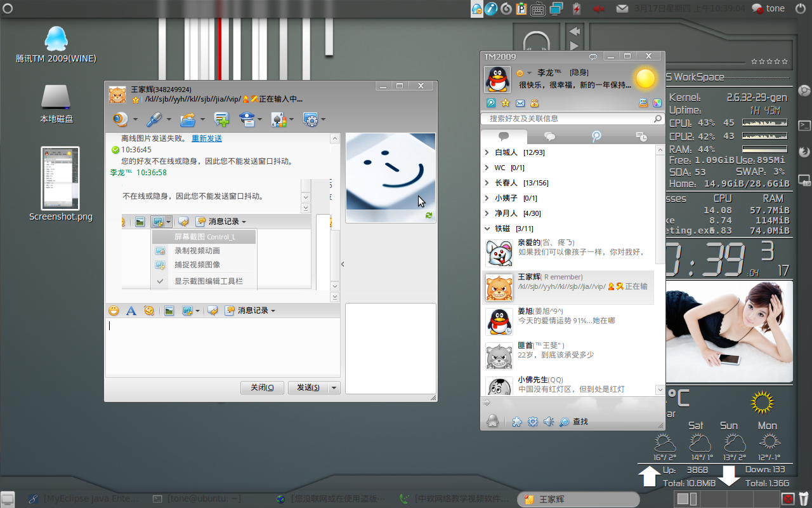Open the games playing-cards icon
Image resolution: width=812 pixels, height=508 pixels.
pyautogui.click(x=279, y=119)
